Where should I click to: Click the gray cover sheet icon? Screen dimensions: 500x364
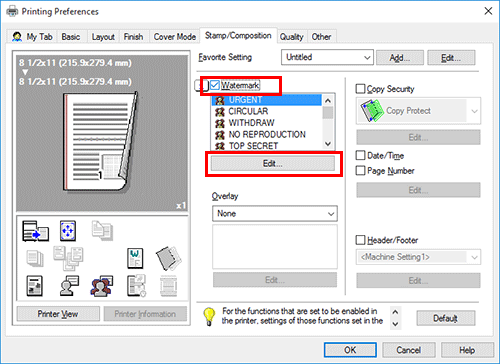(168, 258)
